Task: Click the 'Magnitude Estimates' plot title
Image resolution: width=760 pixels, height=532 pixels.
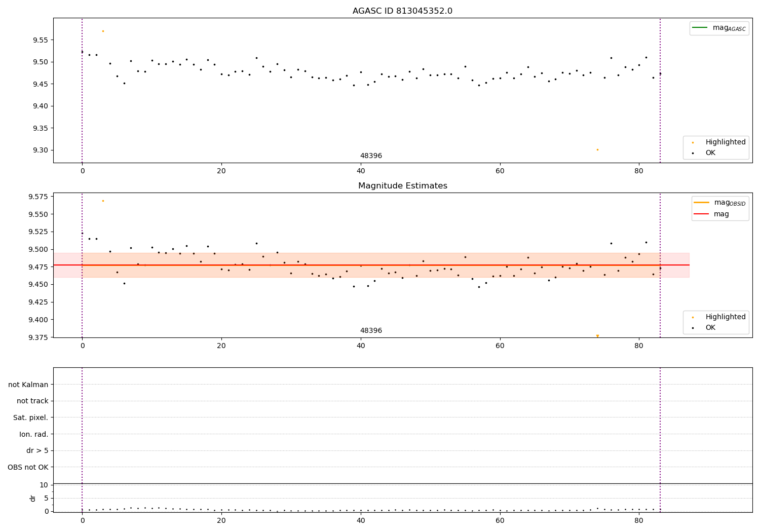Action: click(x=402, y=186)
